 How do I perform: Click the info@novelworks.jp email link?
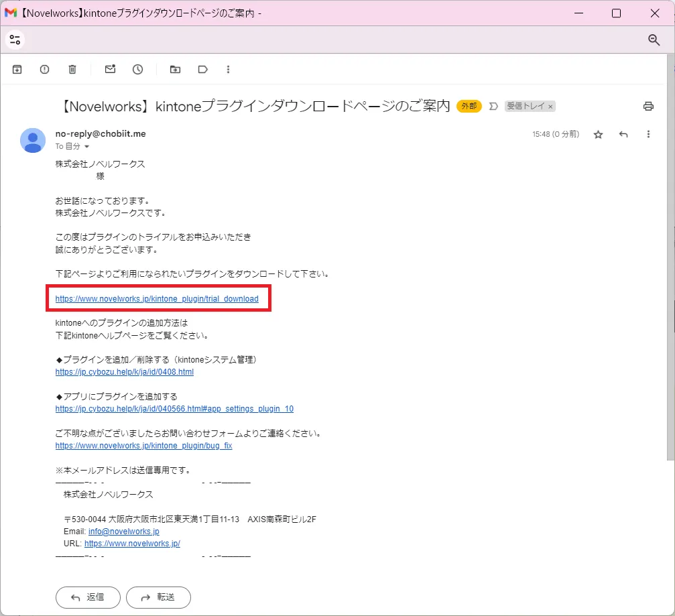click(x=123, y=532)
